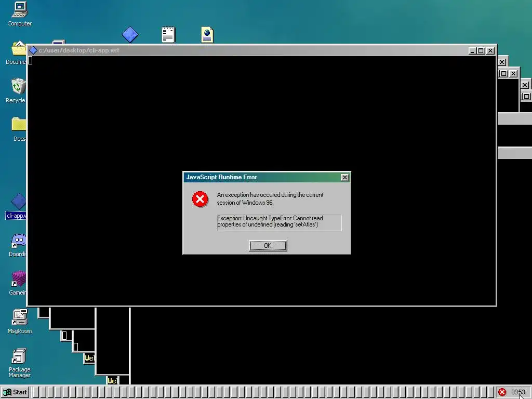
Task: Click the cli-app.wrt window title bar icon
Action: (x=33, y=50)
